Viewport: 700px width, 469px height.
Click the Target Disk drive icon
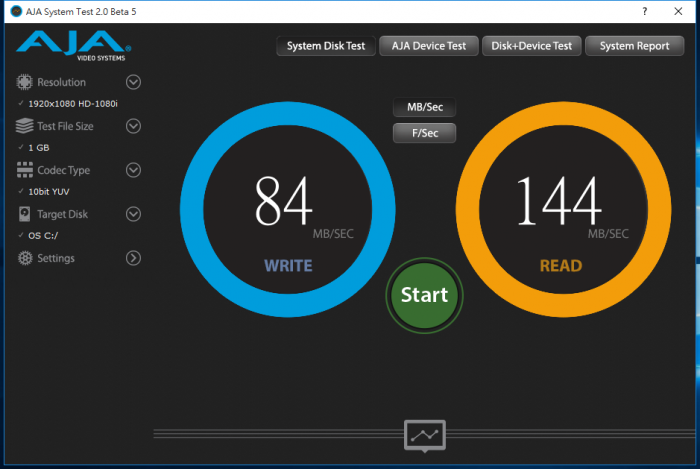point(25,214)
